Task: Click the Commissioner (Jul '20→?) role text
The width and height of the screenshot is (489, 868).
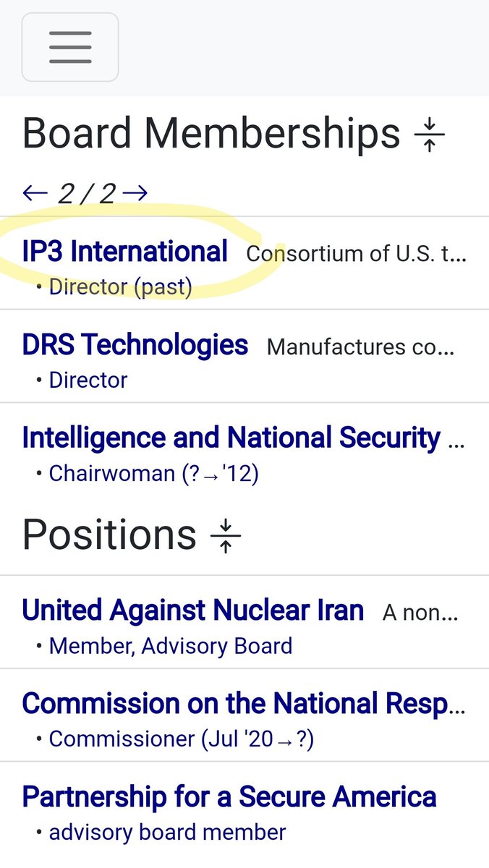Action: click(181, 739)
